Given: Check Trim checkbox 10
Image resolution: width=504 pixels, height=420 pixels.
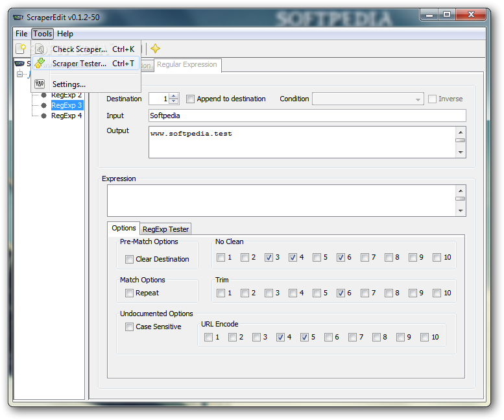Looking at the screenshot, I should tap(437, 293).
